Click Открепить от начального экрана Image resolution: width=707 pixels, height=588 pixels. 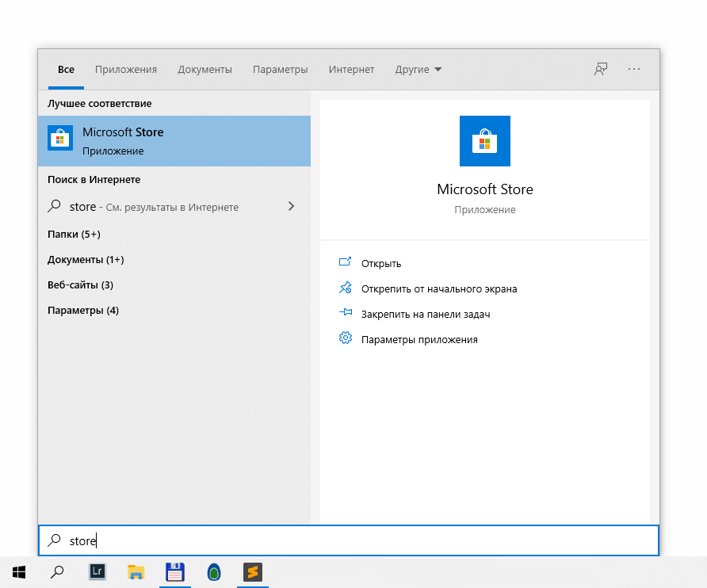pyautogui.click(x=439, y=288)
